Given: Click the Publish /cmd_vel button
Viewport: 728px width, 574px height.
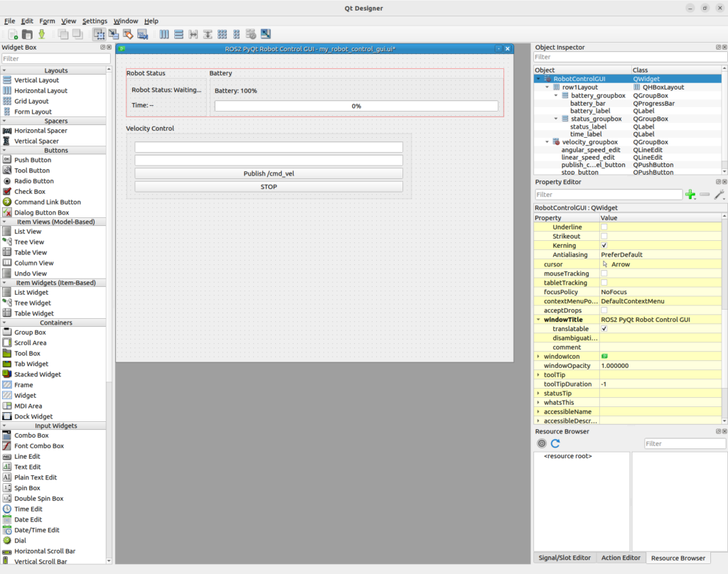Looking at the screenshot, I should [269, 173].
